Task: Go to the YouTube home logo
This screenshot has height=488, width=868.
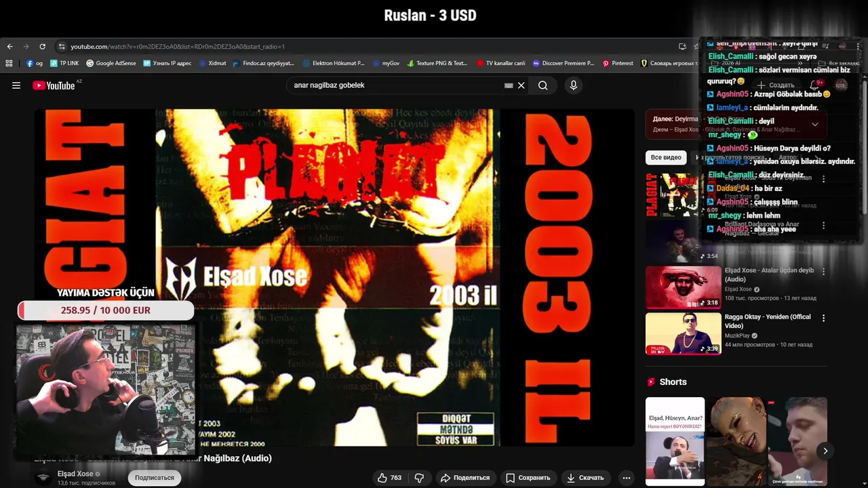Action: (x=54, y=85)
